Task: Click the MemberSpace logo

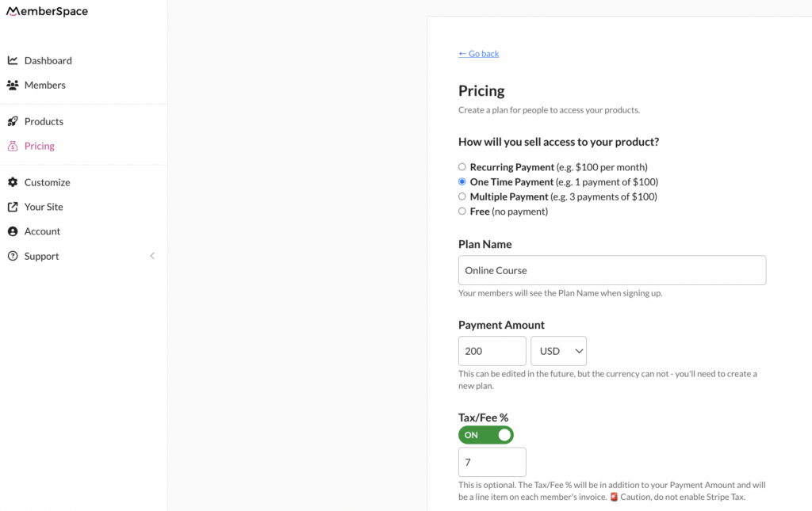Action: [46, 12]
